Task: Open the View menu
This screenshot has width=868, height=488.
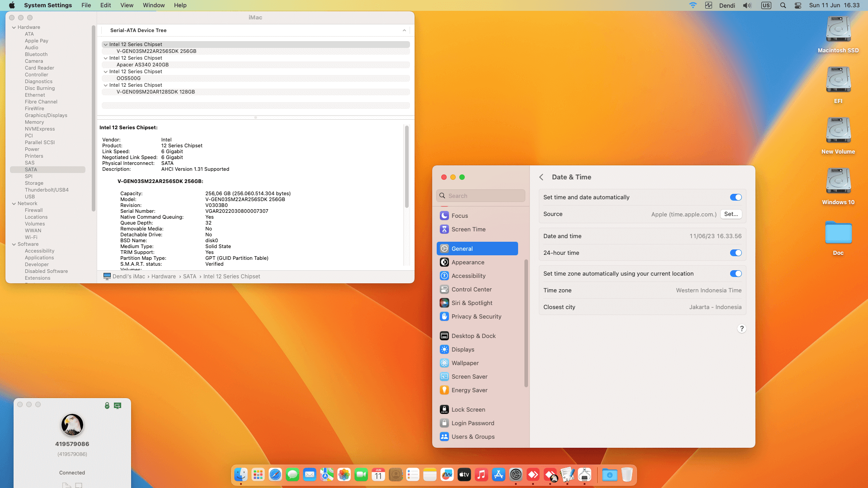Action: 127,5
